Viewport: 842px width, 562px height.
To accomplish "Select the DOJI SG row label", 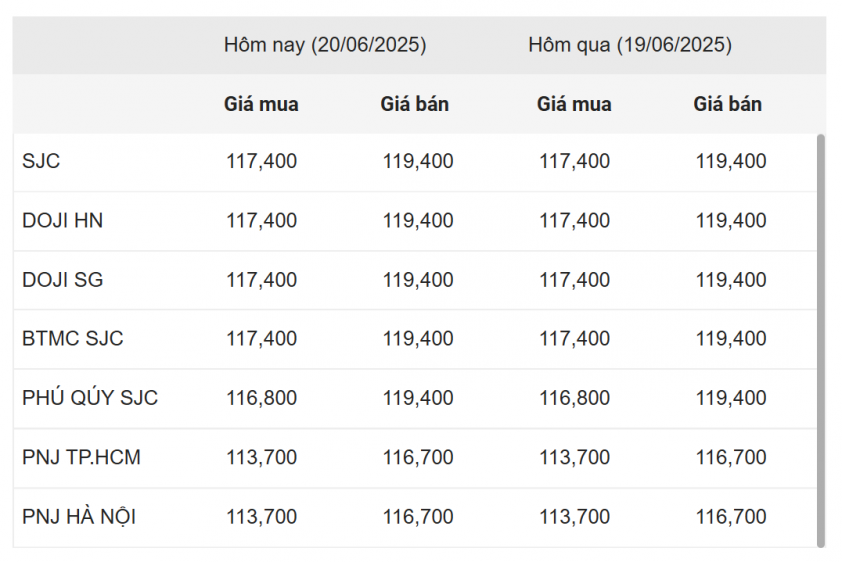I will tap(62, 280).
